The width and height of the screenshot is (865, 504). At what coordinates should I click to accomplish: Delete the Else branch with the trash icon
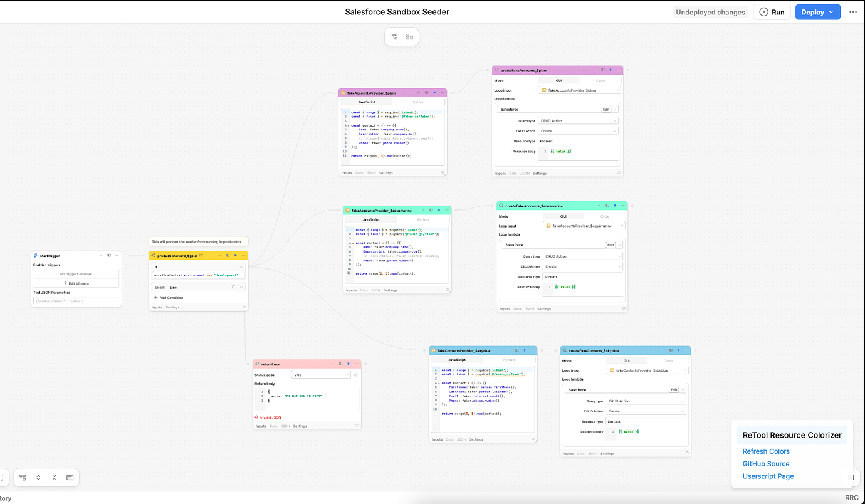click(x=233, y=287)
